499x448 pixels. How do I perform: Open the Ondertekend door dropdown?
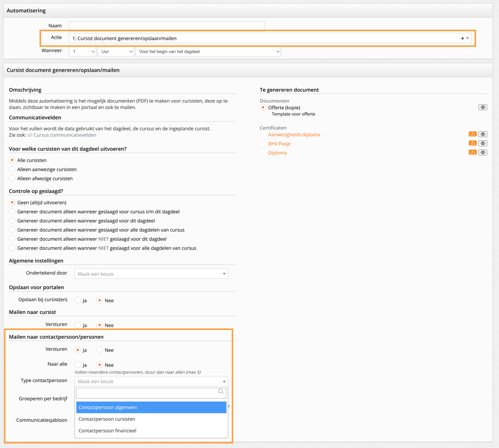pos(151,274)
